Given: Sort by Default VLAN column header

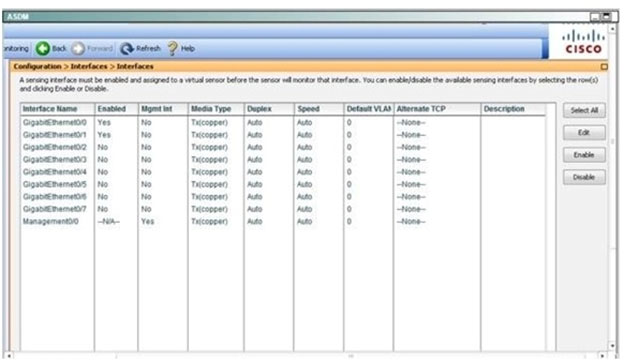Looking at the screenshot, I should [369, 109].
